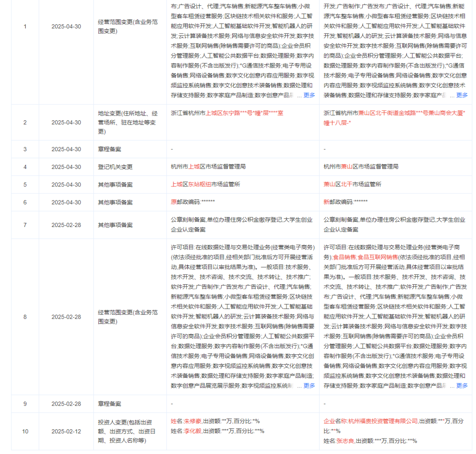Viewport: 476px width, 454px height.
Task: Click 上城区东站枢纽市场监管所 entry
Action: (205, 185)
